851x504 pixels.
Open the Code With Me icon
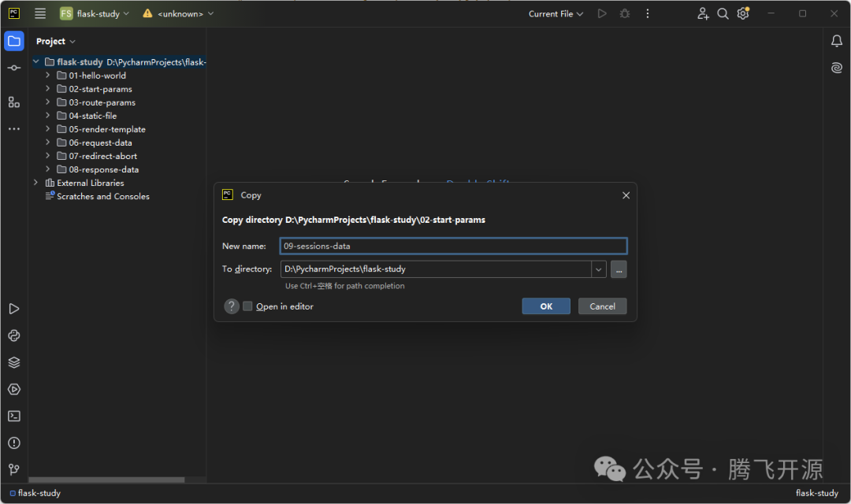[703, 13]
